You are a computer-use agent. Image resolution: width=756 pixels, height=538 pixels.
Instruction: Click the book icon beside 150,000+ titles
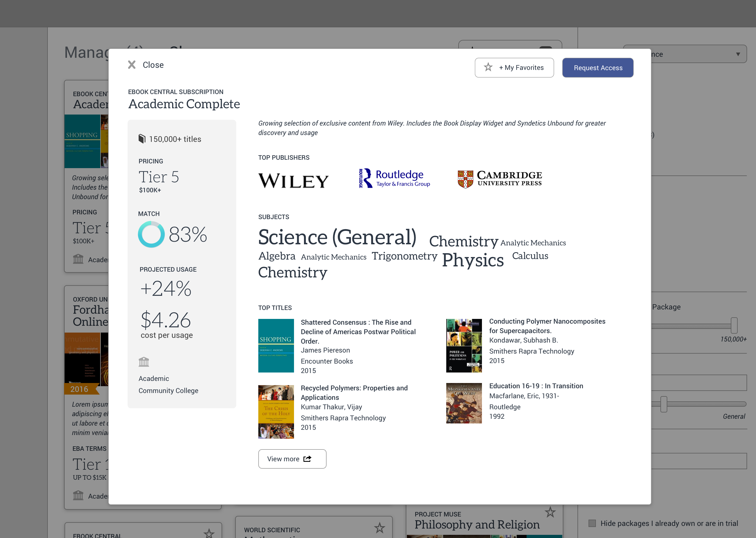pyautogui.click(x=142, y=139)
